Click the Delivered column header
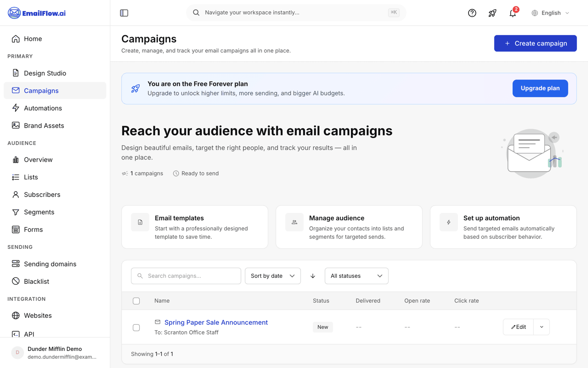Screen dimensions: 588x368 [x=368, y=301]
